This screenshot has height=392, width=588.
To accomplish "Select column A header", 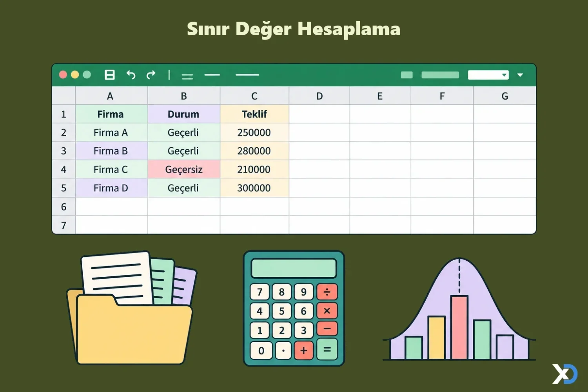I will pyautogui.click(x=111, y=96).
